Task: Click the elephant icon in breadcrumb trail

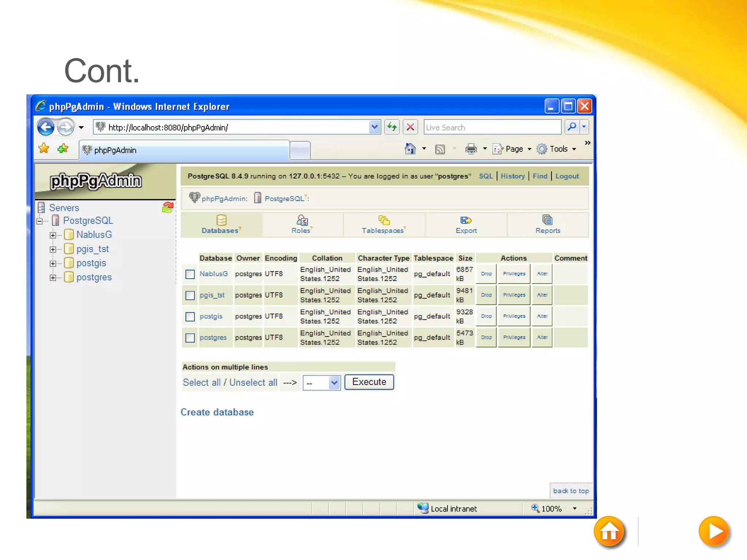Action: point(194,198)
